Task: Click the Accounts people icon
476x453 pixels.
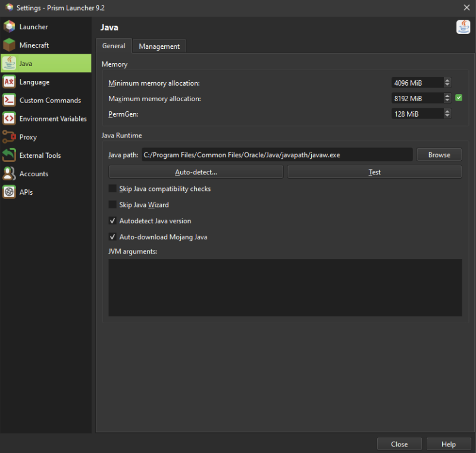Action: click(9, 174)
